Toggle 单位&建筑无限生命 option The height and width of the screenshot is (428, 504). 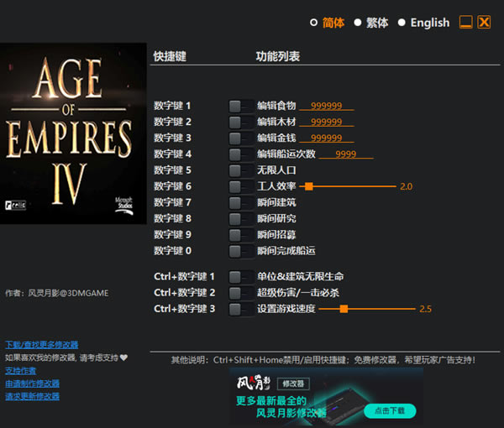click(x=240, y=277)
